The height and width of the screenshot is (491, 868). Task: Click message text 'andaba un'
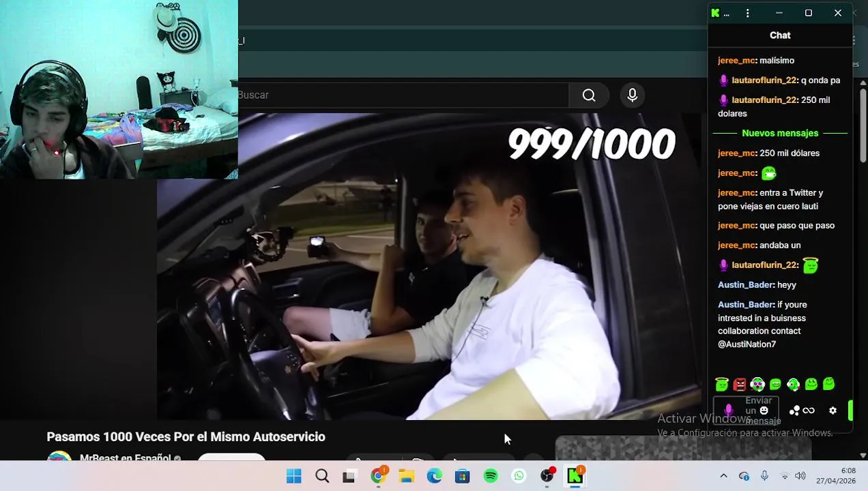pos(780,245)
